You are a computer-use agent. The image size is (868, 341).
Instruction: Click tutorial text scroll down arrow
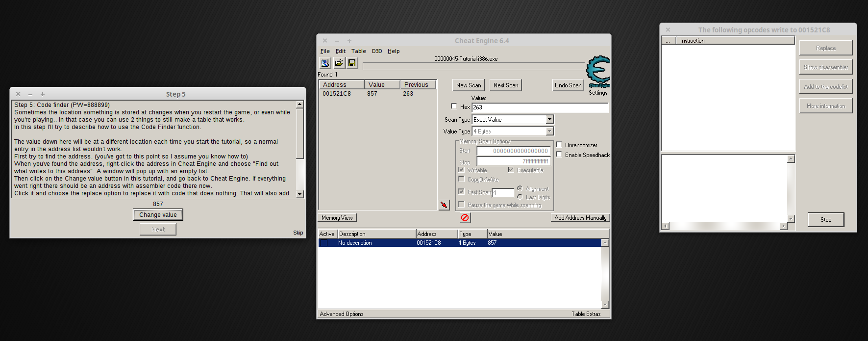(x=300, y=194)
